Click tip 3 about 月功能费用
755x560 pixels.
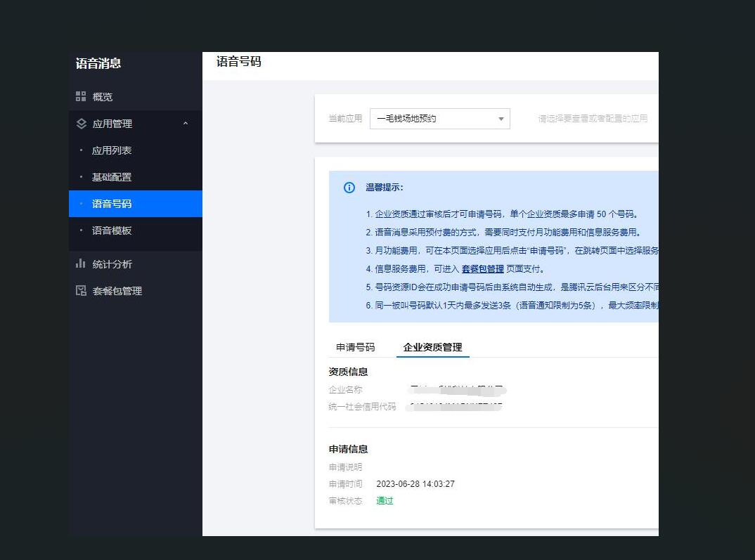point(512,251)
